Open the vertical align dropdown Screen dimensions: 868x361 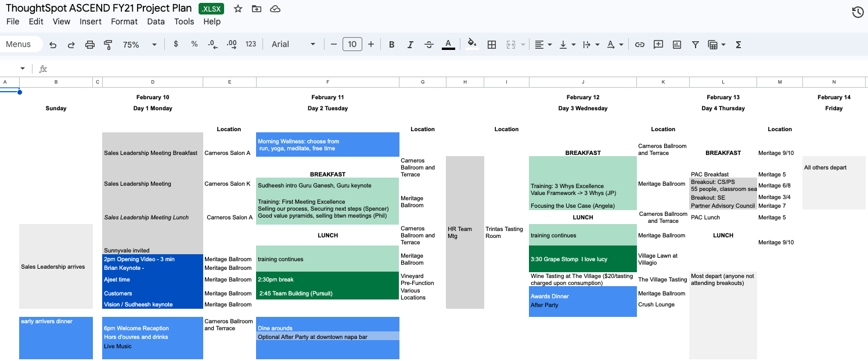coord(567,45)
